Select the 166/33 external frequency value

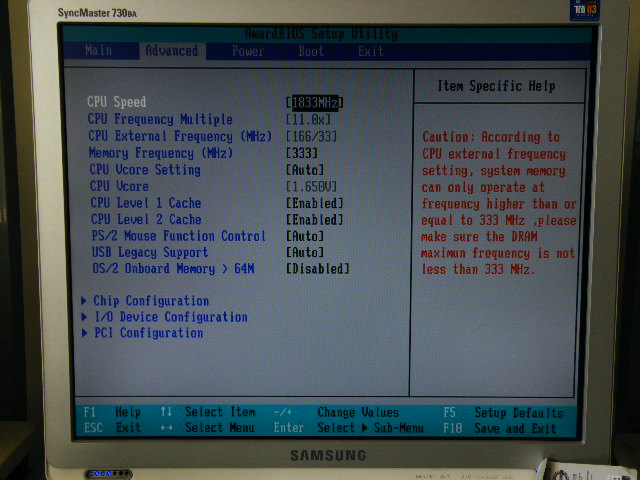point(311,136)
